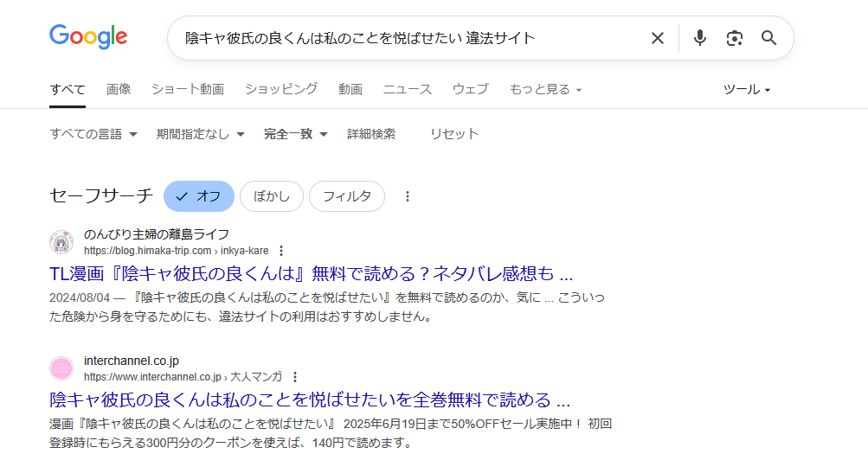This screenshot has width=868, height=473.
Task: Toggle the ツール dropdown
Action: click(747, 89)
